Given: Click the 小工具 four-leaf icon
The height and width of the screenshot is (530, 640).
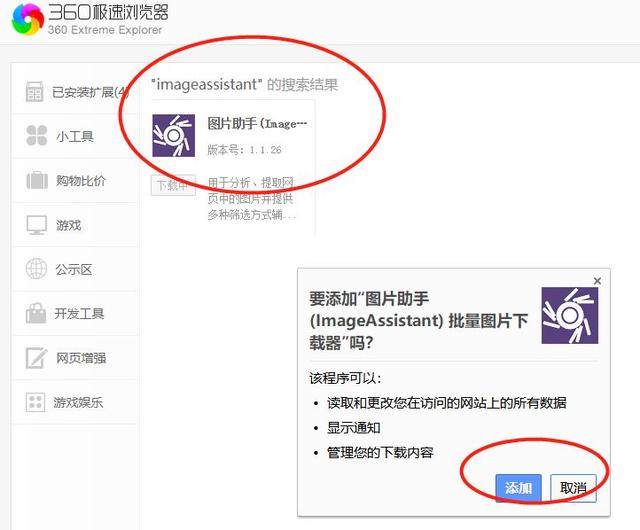Looking at the screenshot, I should [x=36, y=136].
